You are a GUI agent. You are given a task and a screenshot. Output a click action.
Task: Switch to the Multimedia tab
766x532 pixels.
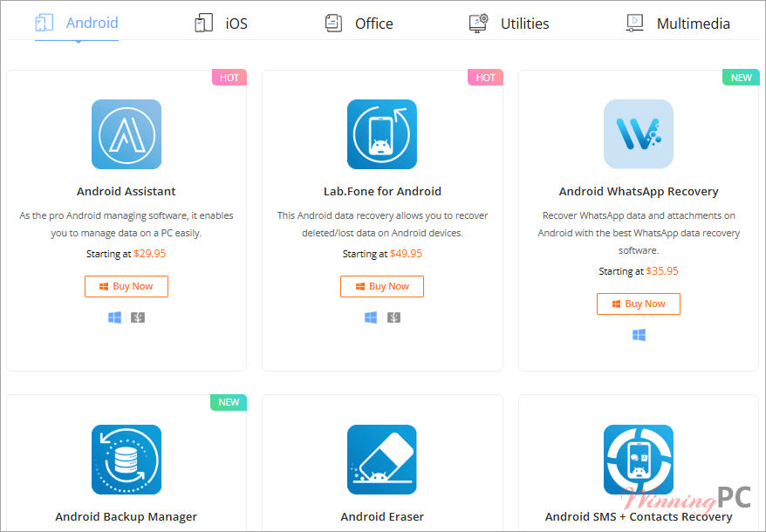click(678, 23)
